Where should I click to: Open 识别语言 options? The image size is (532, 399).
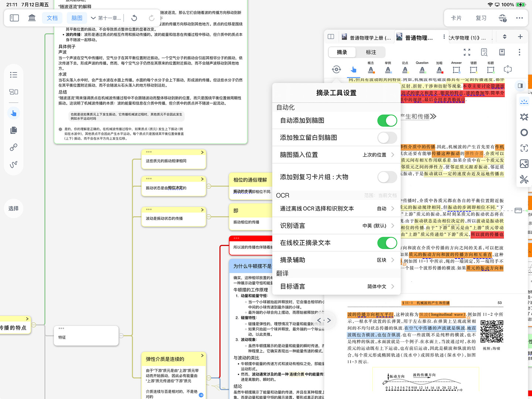337,226
